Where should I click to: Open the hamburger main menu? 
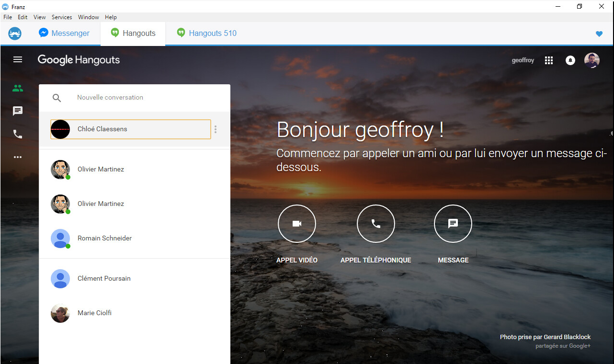tap(18, 59)
